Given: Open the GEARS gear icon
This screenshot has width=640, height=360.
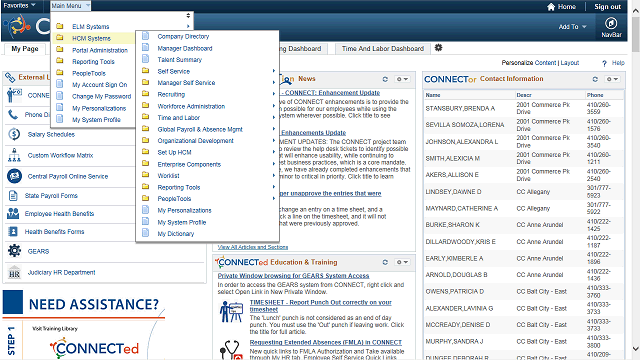Looking at the screenshot, I should coord(14,251).
